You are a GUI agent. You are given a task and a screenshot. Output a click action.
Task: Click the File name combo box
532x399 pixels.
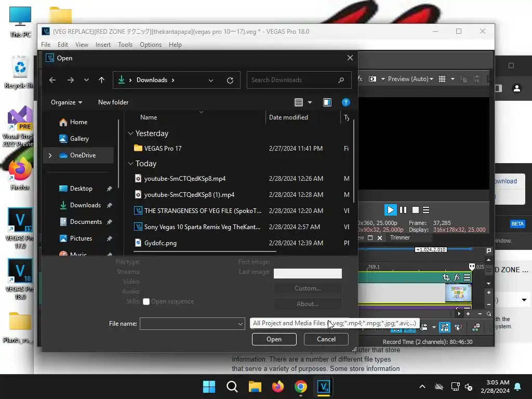click(192, 324)
